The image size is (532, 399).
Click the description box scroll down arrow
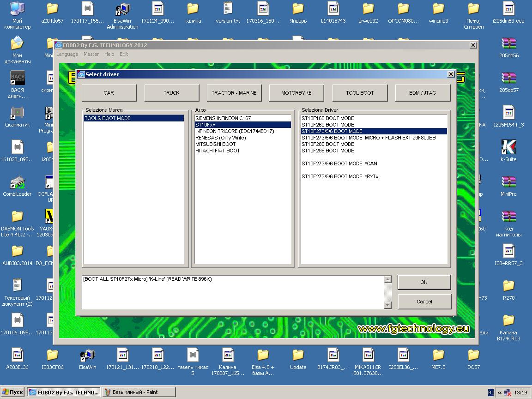pos(388,305)
